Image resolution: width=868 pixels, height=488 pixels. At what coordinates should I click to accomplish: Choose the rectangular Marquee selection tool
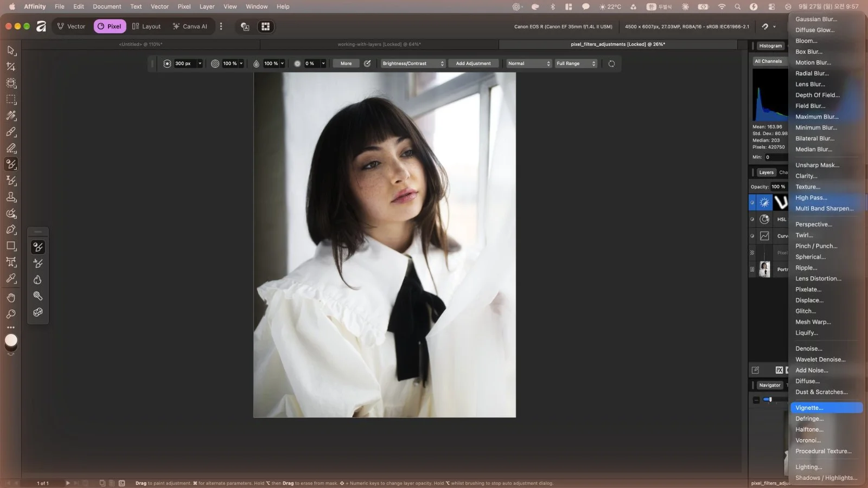pyautogui.click(x=11, y=100)
